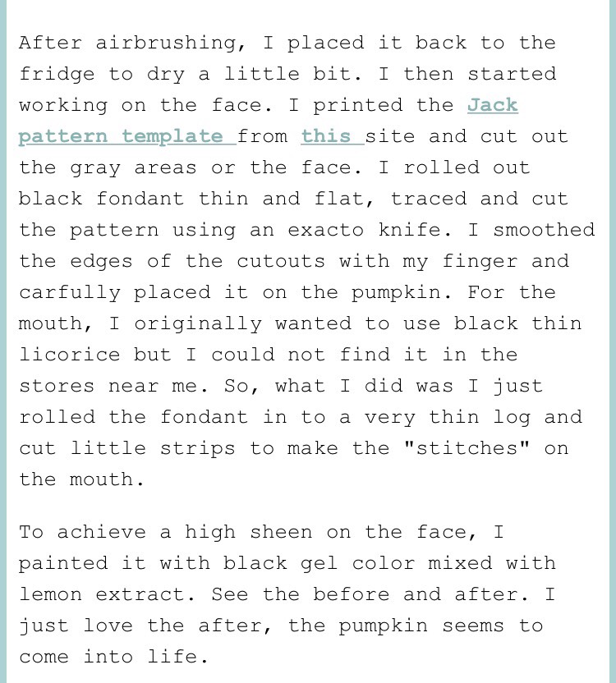Click the word 'knife' after exacto
Screen dimensions: 616x683
409,230
